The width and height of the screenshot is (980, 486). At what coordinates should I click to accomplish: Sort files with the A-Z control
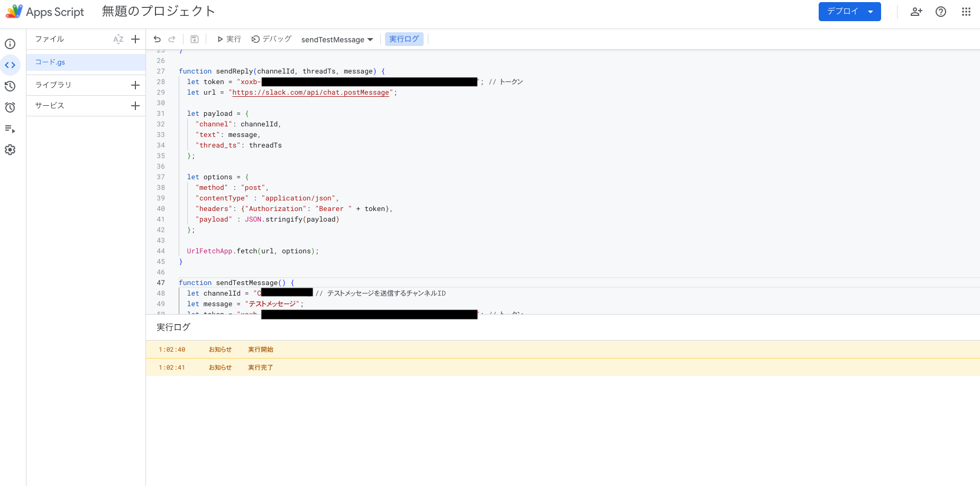[118, 39]
